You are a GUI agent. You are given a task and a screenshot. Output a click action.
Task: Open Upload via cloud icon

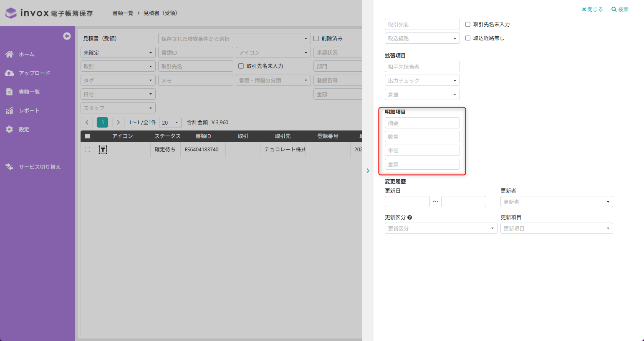(9, 73)
